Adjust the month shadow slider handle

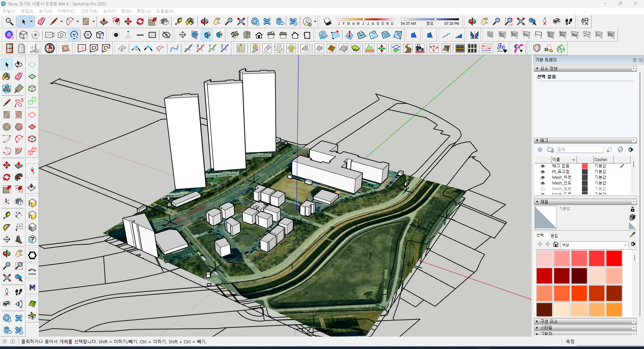click(364, 19)
